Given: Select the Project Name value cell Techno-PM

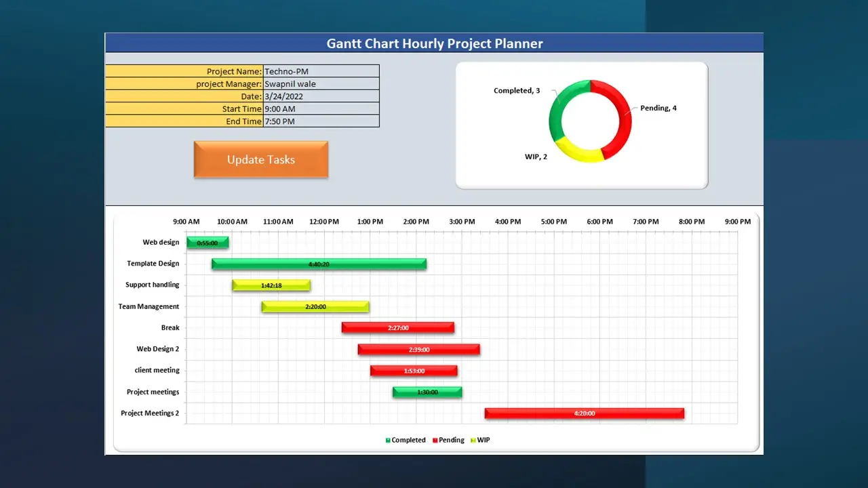Looking at the screenshot, I should coord(321,71).
